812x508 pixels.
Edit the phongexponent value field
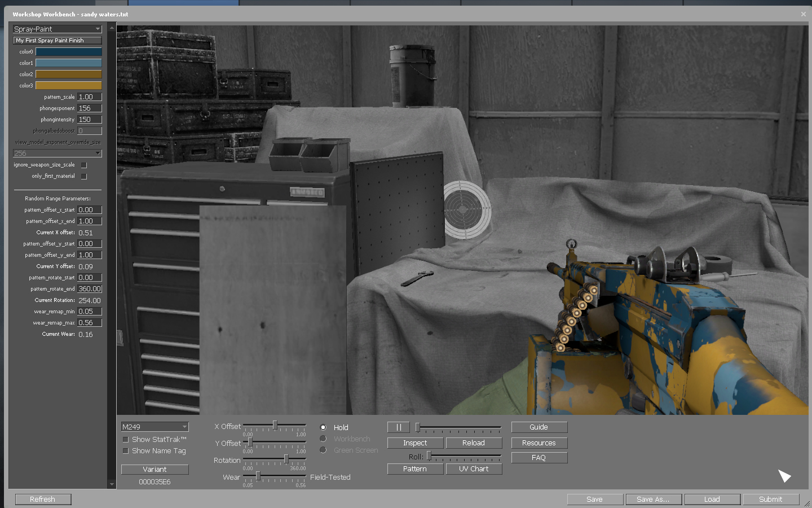pos(90,108)
